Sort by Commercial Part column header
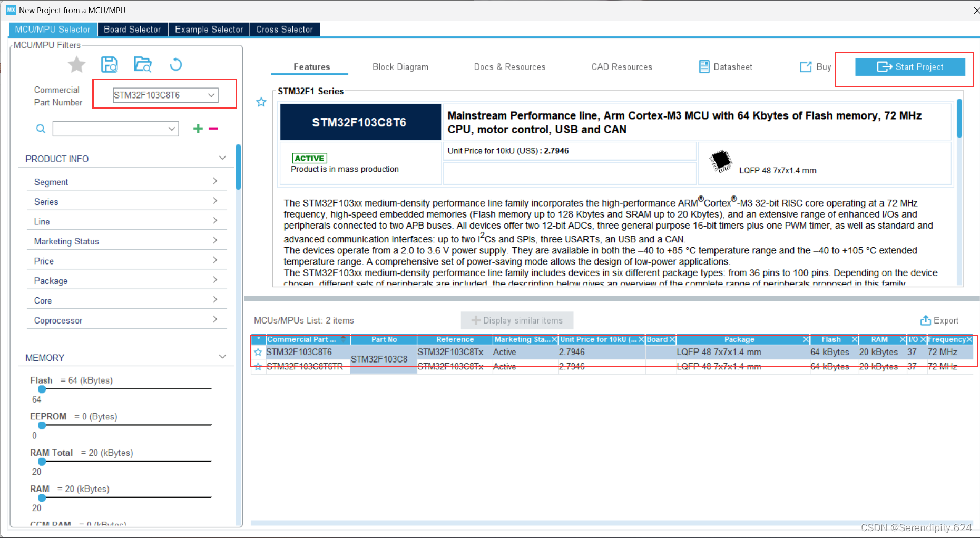This screenshot has width=980, height=538. tap(307, 339)
